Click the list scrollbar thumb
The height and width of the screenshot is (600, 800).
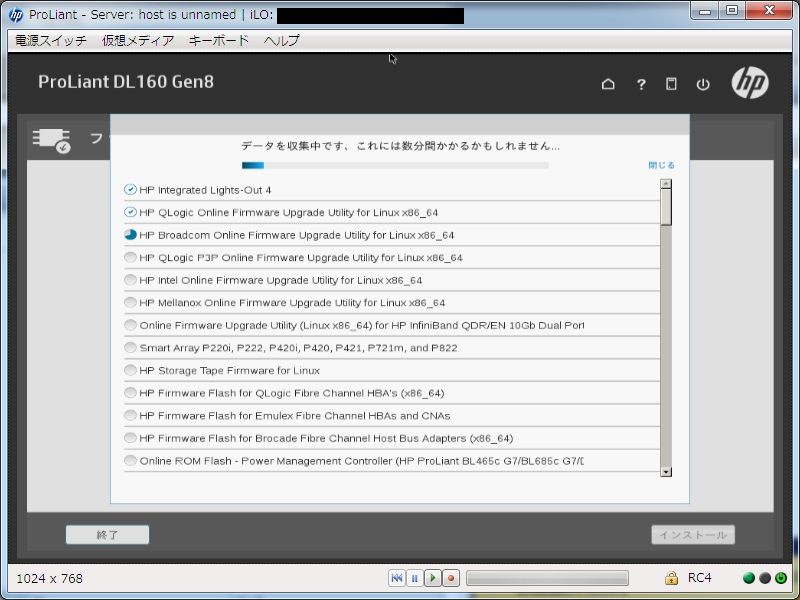click(x=665, y=207)
